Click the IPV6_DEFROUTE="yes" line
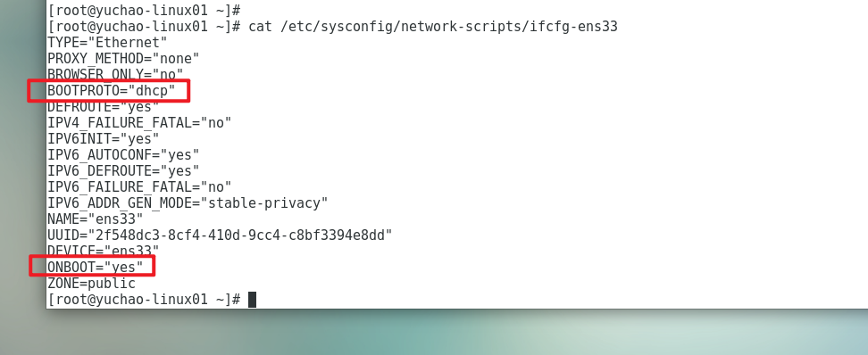Viewport: 868px width, 355px height. [x=123, y=170]
